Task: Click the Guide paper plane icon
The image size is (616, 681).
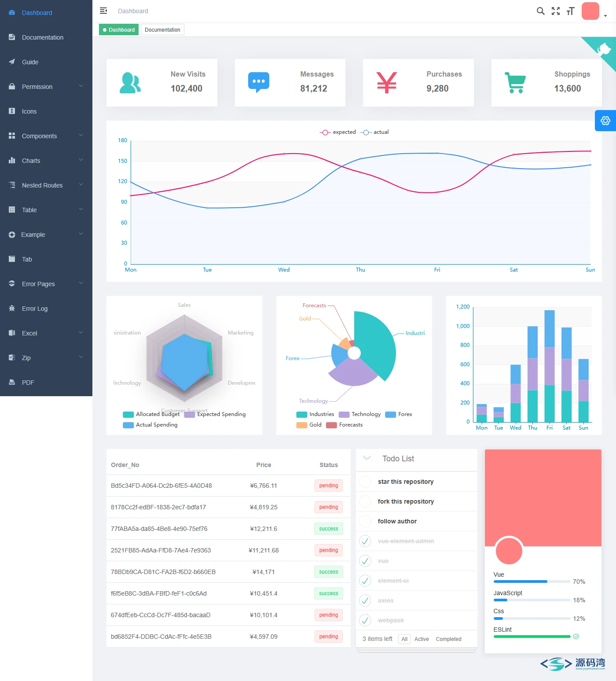Action: pyautogui.click(x=12, y=62)
